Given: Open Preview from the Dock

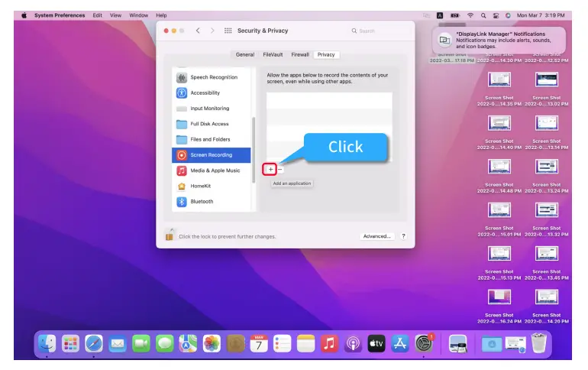Looking at the screenshot, I should (x=458, y=343).
